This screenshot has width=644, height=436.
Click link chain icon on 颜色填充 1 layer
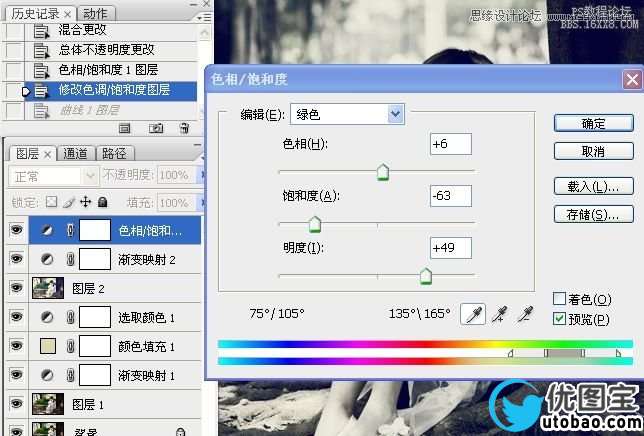coord(70,346)
